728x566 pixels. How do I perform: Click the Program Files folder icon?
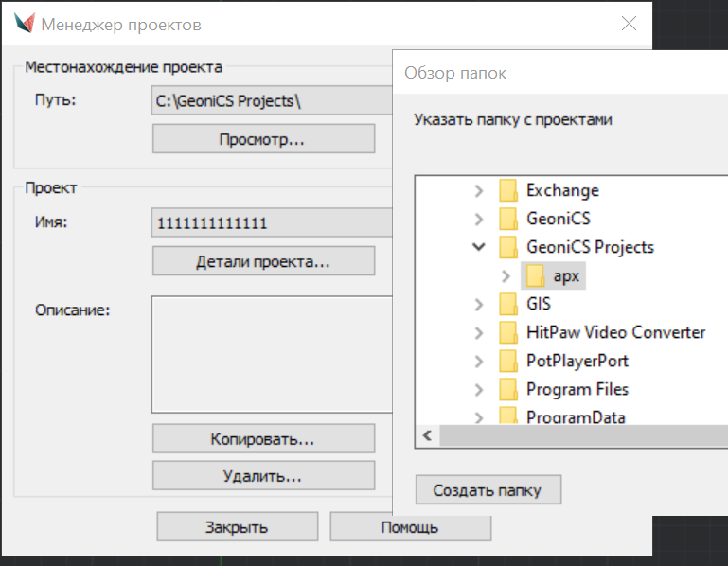[x=508, y=389]
